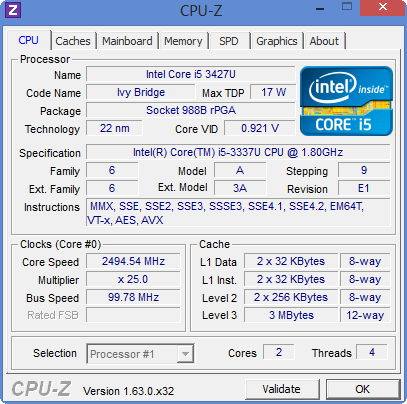Close the CPU-Z window
The height and width of the screenshot is (404, 407).
[x=383, y=7]
